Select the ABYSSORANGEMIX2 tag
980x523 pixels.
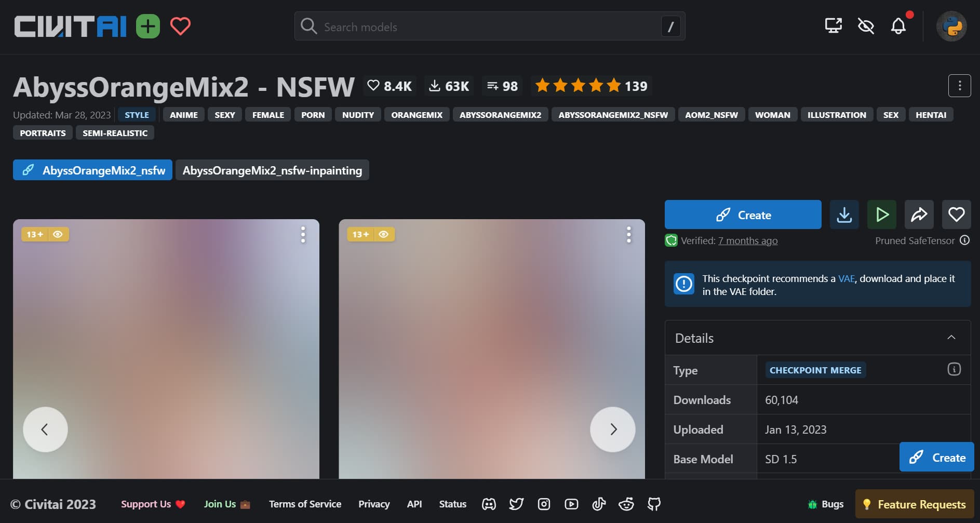coord(500,115)
